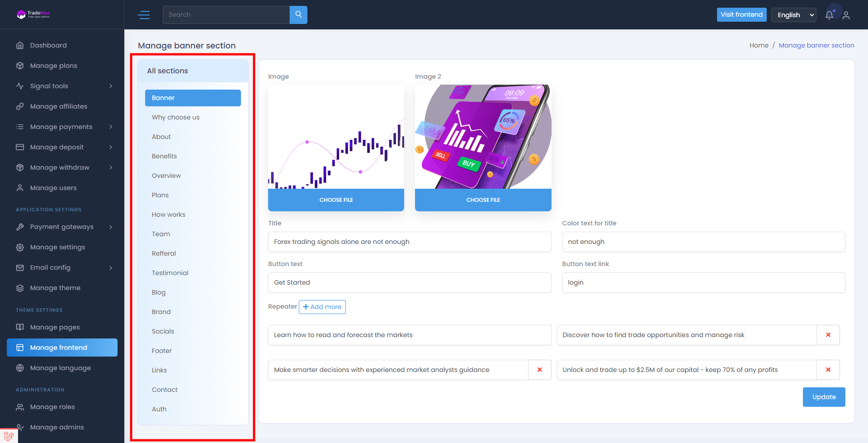The height and width of the screenshot is (443, 868).
Task: Click the search magnifier button
Action: (298, 14)
